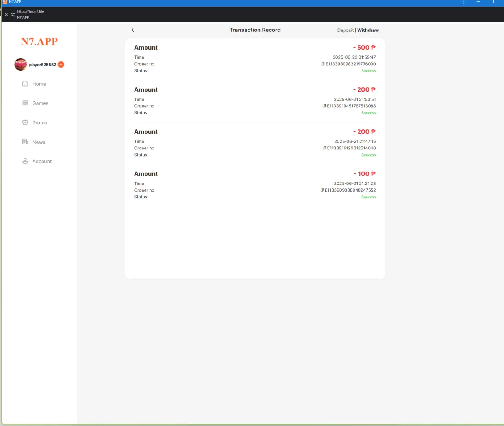
Task: Open the Home menu label
Action: 39,84
